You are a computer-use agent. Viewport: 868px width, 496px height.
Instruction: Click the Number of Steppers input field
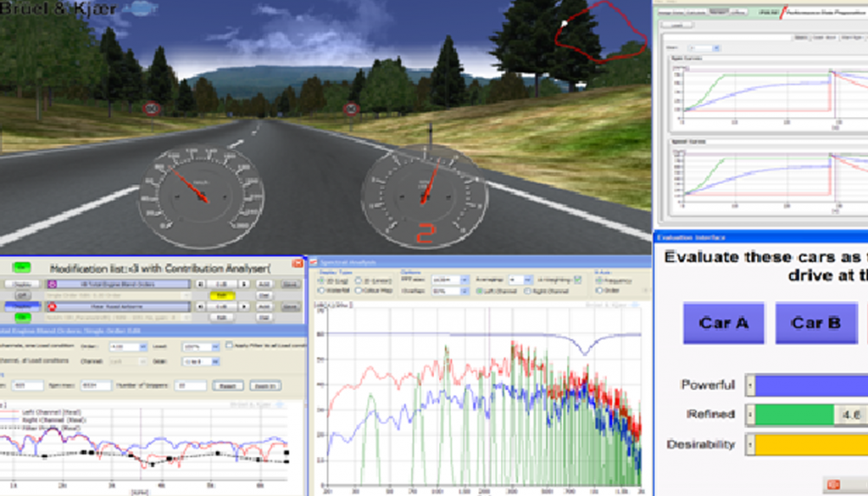[x=190, y=386]
